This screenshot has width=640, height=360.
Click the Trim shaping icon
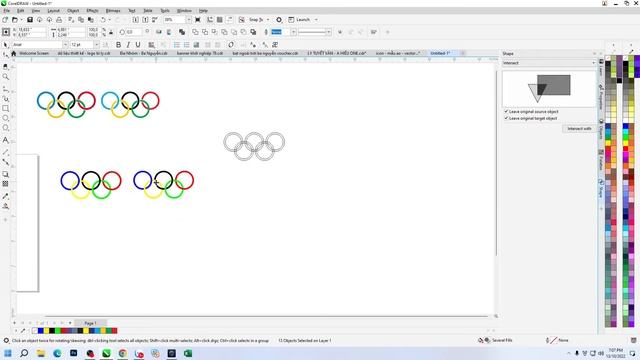point(205,32)
